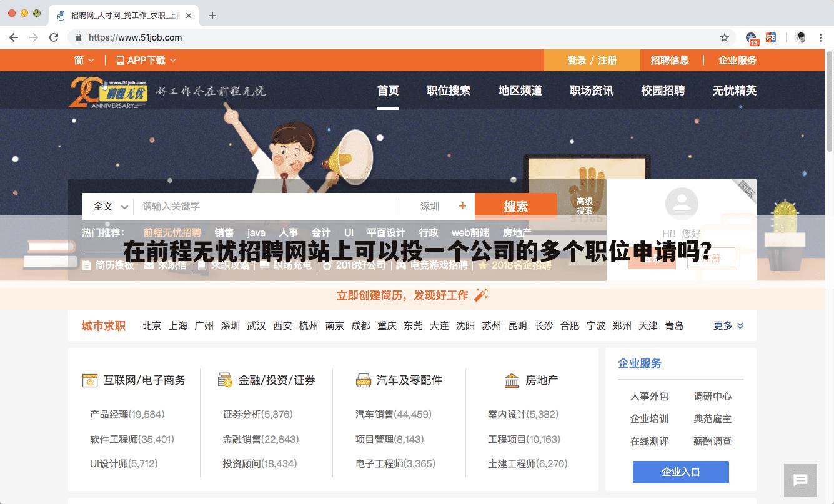Click hot keyword web前端
The image size is (834, 504).
470,232
